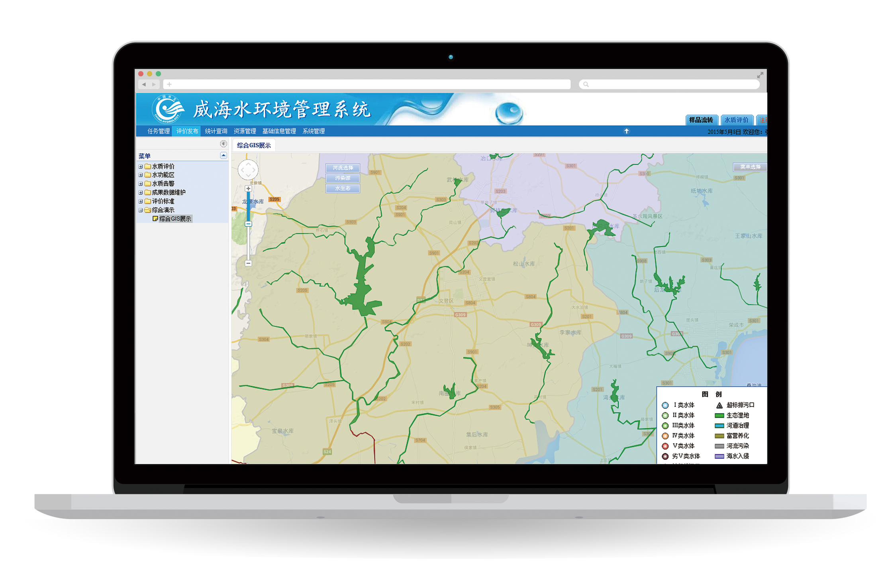Collapse the left sidebar panel arrow

click(x=223, y=144)
